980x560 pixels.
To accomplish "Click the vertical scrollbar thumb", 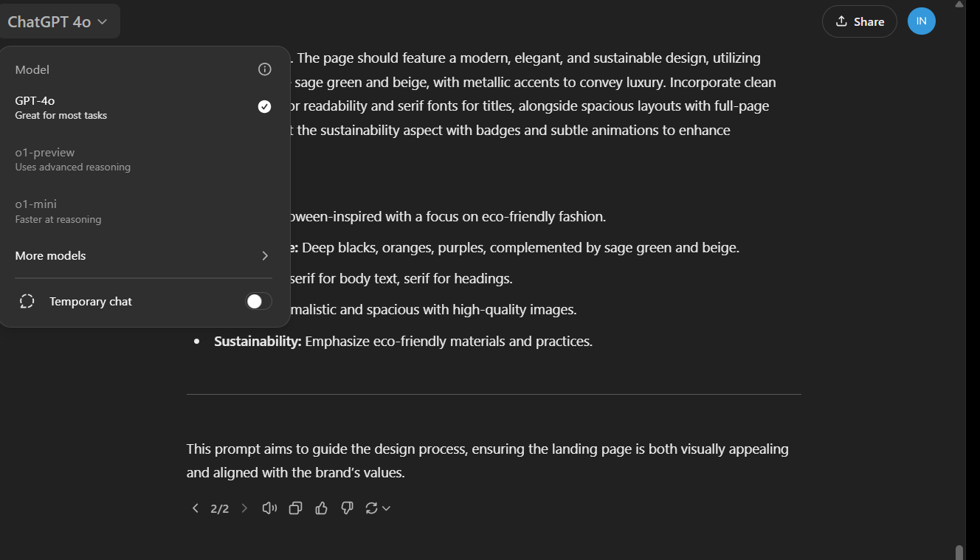I will coord(959,552).
